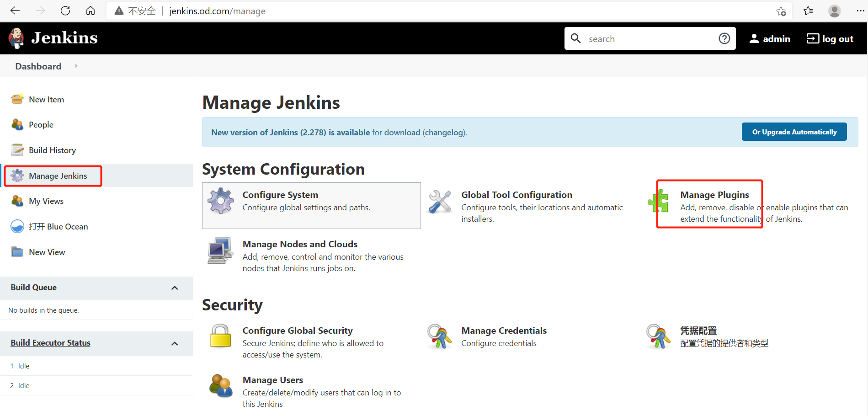This screenshot has width=868, height=416.
Task: Click executor 2 Idle row
Action: tap(96, 385)
